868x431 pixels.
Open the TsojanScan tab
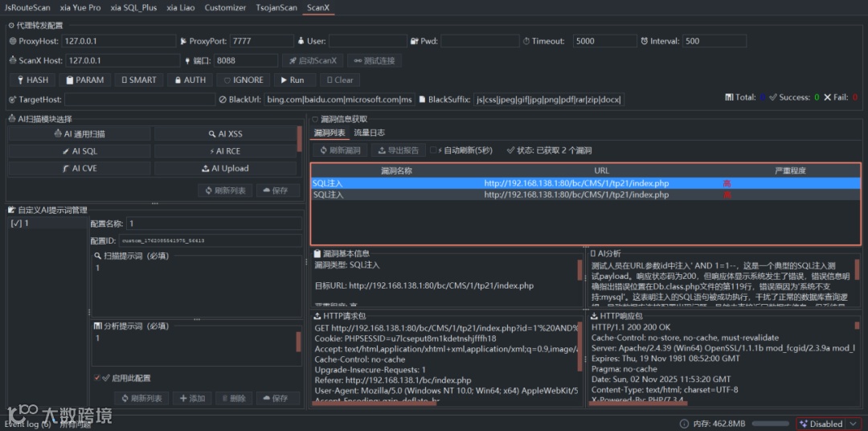(x=276, y=8)
